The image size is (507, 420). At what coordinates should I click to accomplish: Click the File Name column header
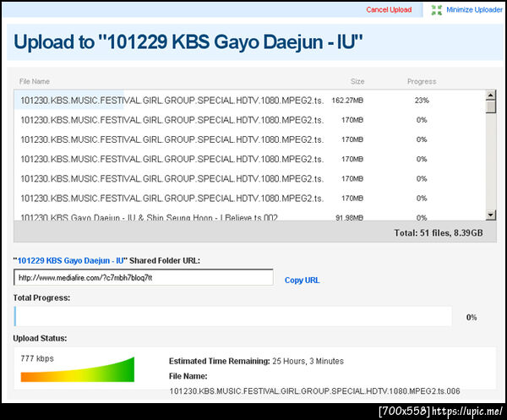tap(35, 81)
